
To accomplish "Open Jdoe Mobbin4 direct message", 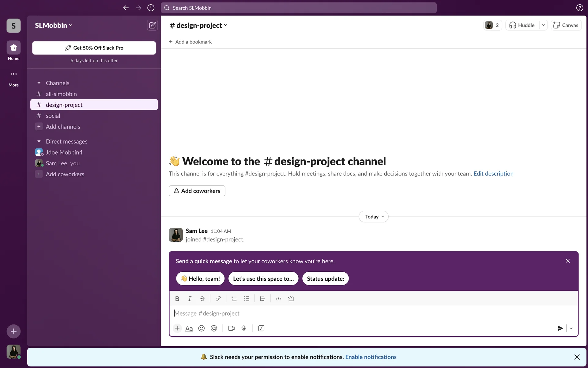I will 64,152.
